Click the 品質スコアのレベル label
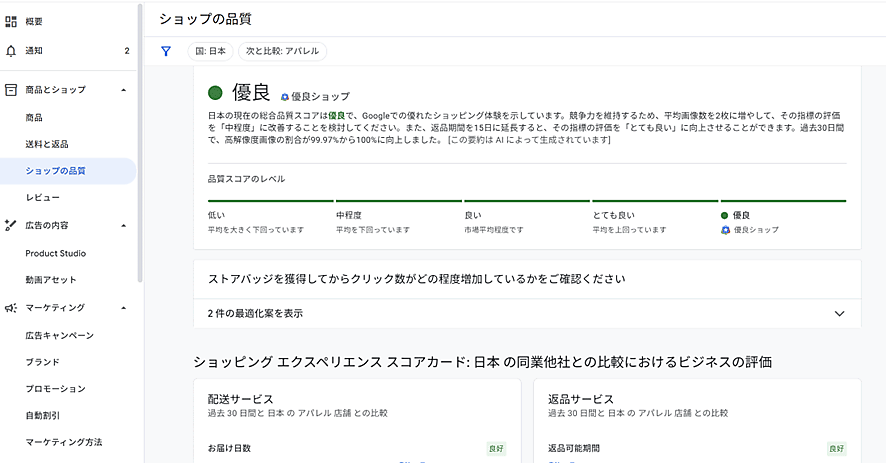 click(x=246, y=179)
